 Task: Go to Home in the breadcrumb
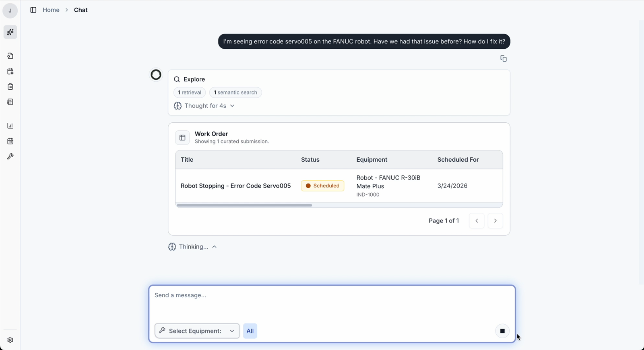51,10
